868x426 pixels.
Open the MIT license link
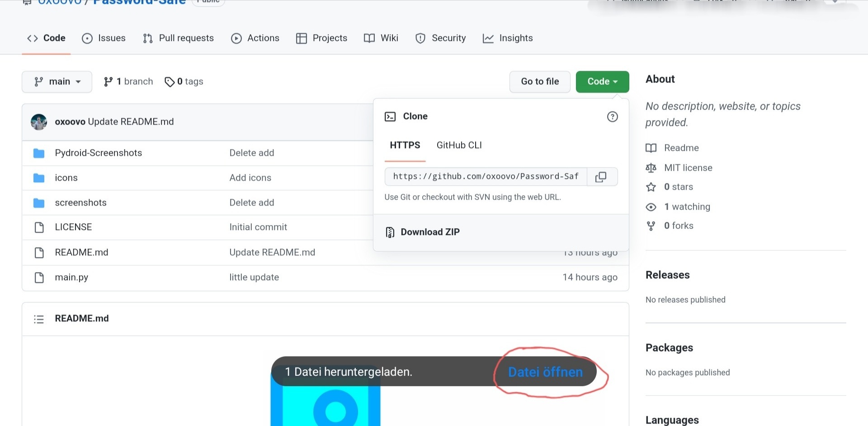point(688,168)
